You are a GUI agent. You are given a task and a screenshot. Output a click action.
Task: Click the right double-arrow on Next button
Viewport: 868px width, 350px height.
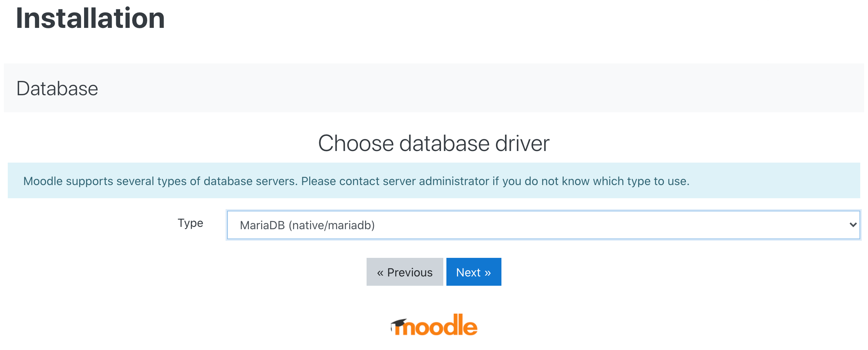487,273
